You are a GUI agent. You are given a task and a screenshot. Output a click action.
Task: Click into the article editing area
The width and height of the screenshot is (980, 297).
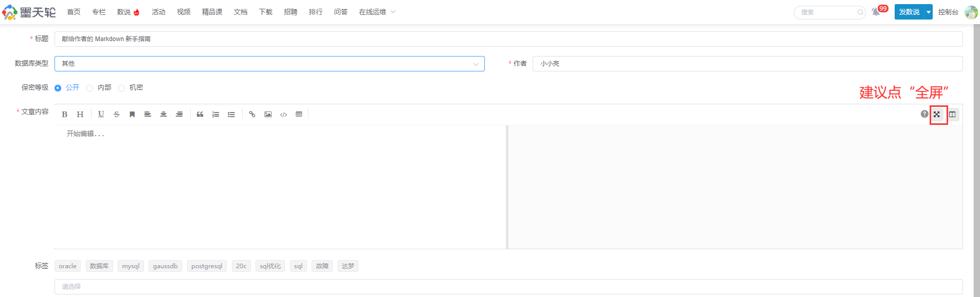tap(281, 187)
